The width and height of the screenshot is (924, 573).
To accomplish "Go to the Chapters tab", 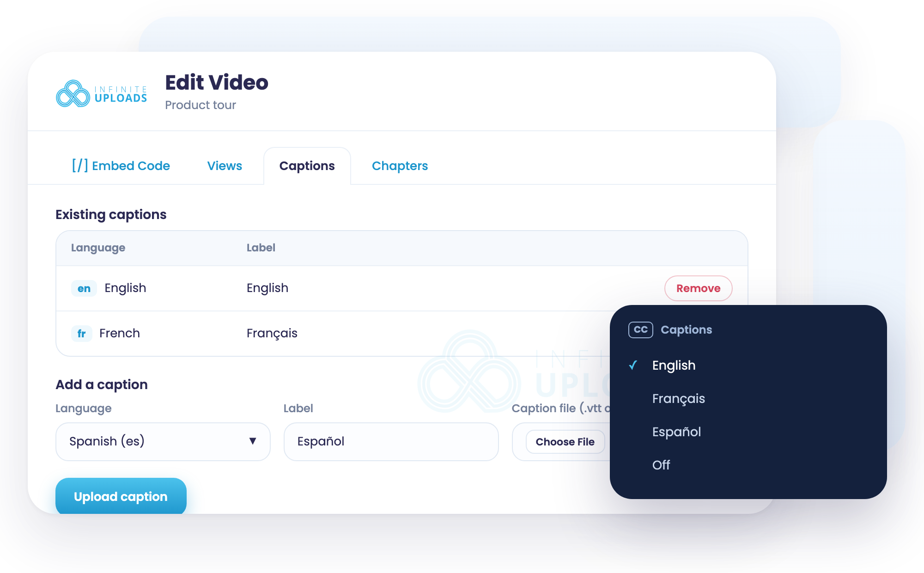I will click(400, 165).
